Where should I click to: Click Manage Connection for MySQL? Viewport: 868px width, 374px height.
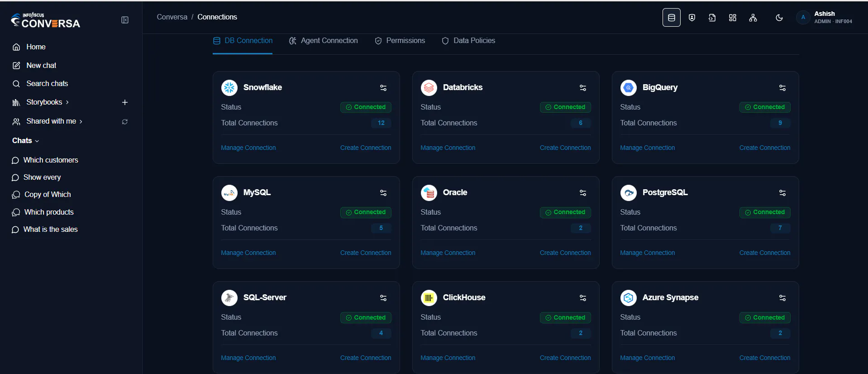[248, 253]
